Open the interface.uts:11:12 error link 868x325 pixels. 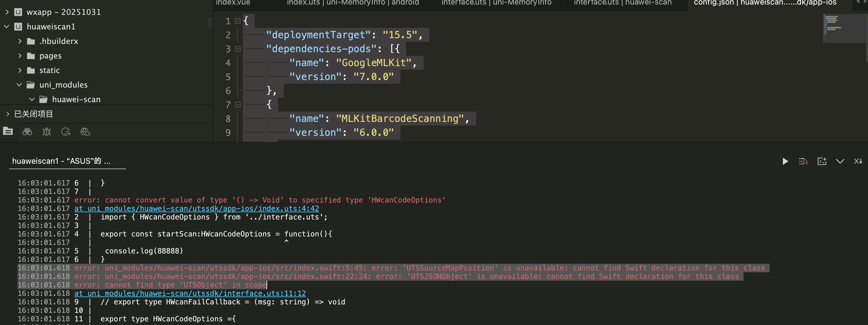tap(190, 294)
